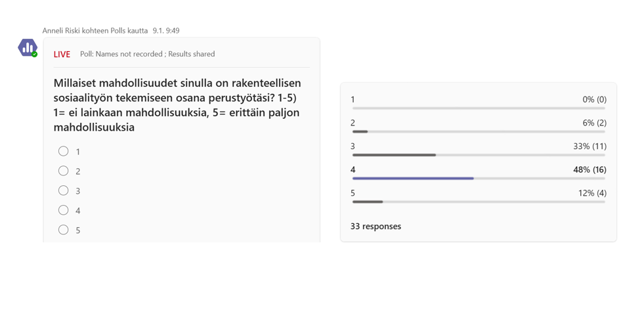This screenshot has width=644, height=312.
Task: Select radio option 5
Action: [x=63, y=229]
